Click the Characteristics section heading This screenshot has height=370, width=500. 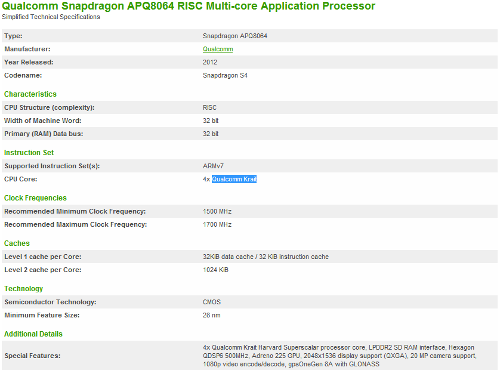click(30, 94)
